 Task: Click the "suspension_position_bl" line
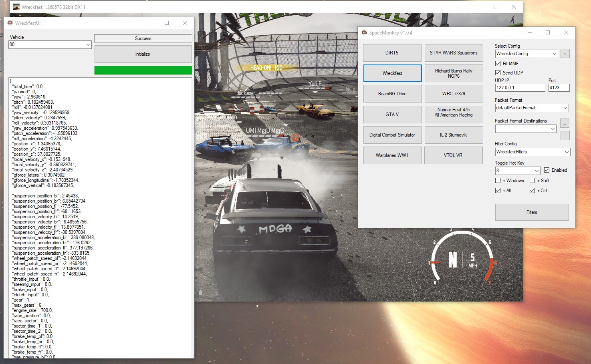click(45, 196)
